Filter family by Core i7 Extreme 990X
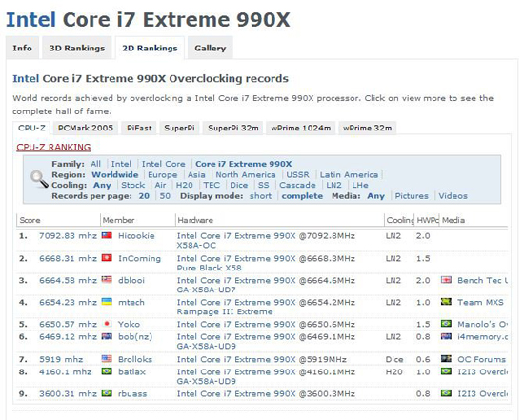The width and height of the screenshot is (524, 420). 244,164
